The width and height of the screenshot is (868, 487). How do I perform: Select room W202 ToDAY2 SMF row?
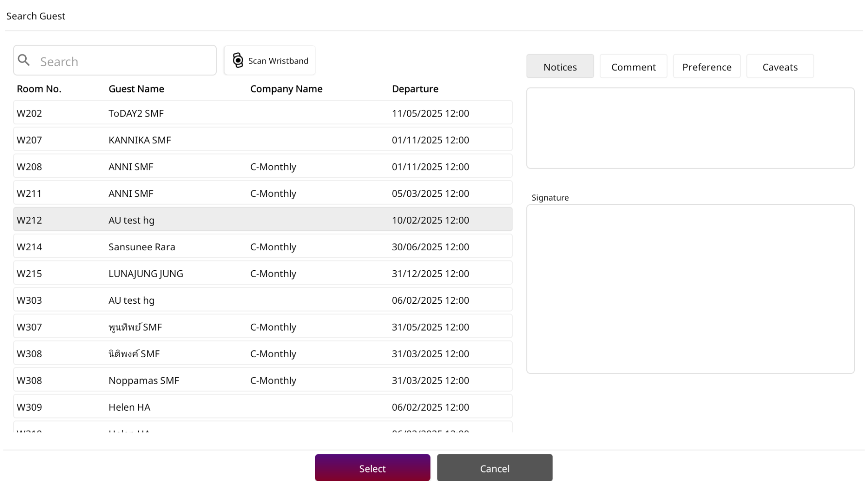click(262, 113)
